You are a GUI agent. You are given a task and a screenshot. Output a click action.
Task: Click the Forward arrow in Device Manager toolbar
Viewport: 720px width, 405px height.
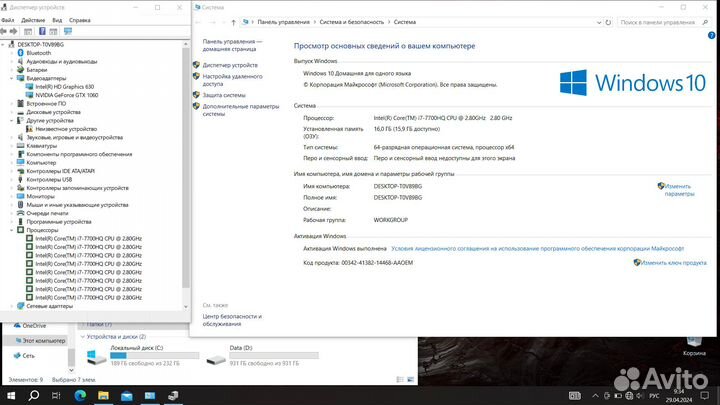13,31
